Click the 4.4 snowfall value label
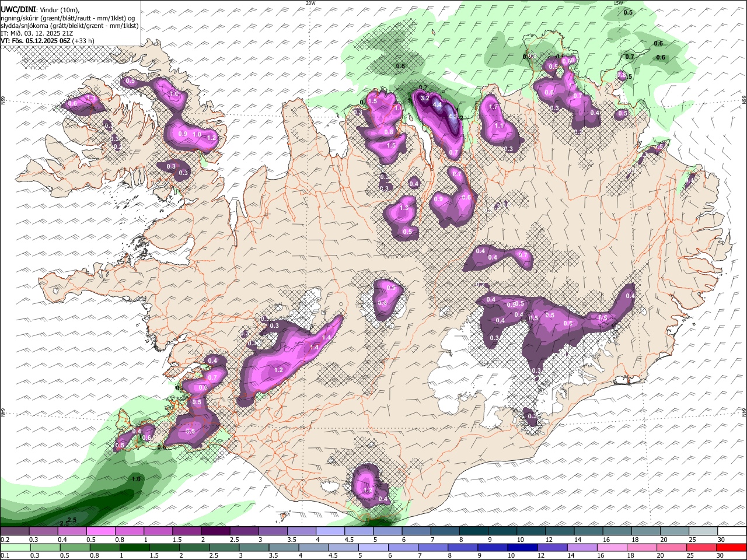Image resolution: width=747 pixels, height=560 pixels. click(437, 106)
